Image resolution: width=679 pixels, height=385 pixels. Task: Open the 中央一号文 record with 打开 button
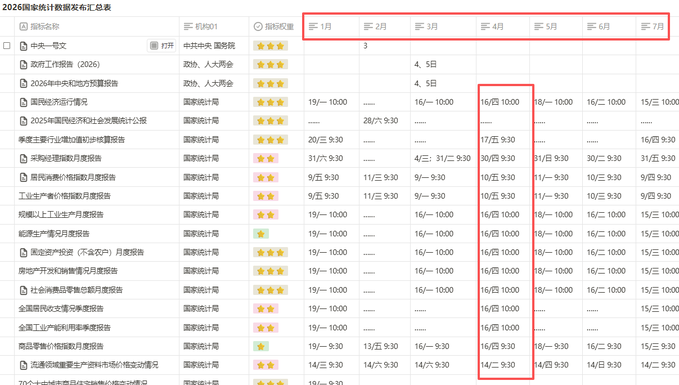(x=162, y=45)
